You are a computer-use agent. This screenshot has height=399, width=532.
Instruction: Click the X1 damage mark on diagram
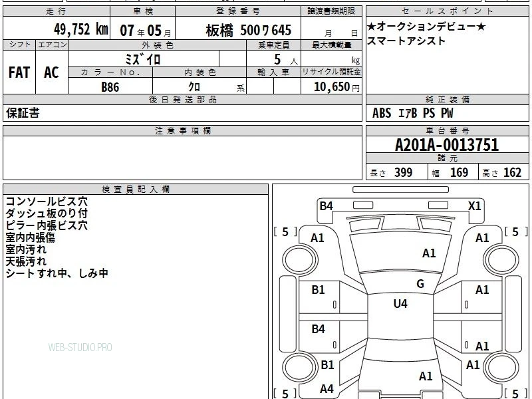point(475,206)
